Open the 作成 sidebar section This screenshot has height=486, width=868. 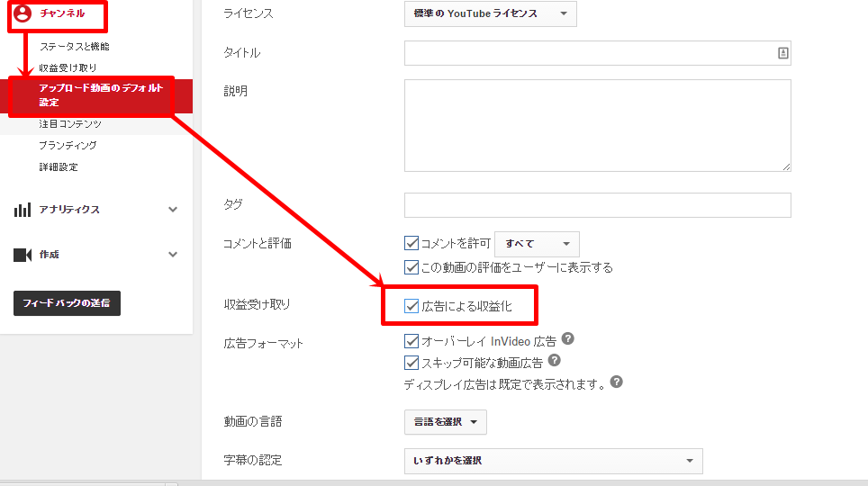(x=49, y=254)
